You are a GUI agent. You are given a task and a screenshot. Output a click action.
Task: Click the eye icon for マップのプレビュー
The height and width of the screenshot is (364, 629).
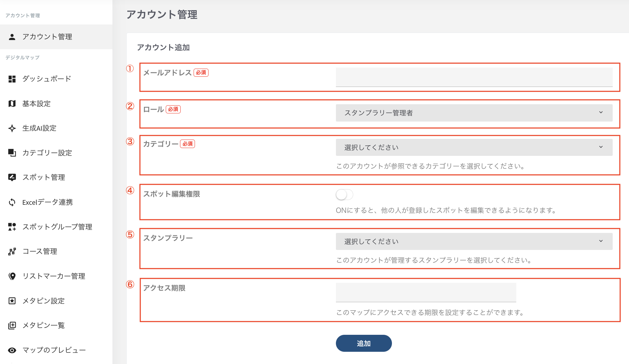12,350
